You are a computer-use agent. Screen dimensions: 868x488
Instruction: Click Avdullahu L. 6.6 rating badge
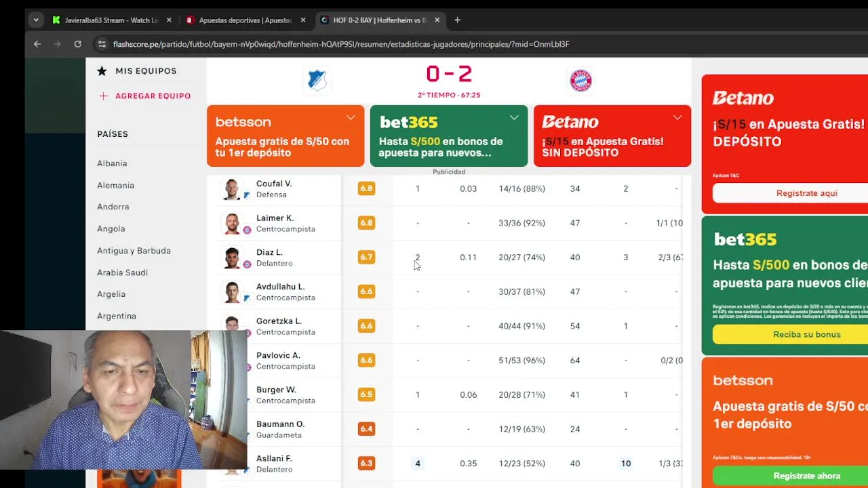[366, 291]
